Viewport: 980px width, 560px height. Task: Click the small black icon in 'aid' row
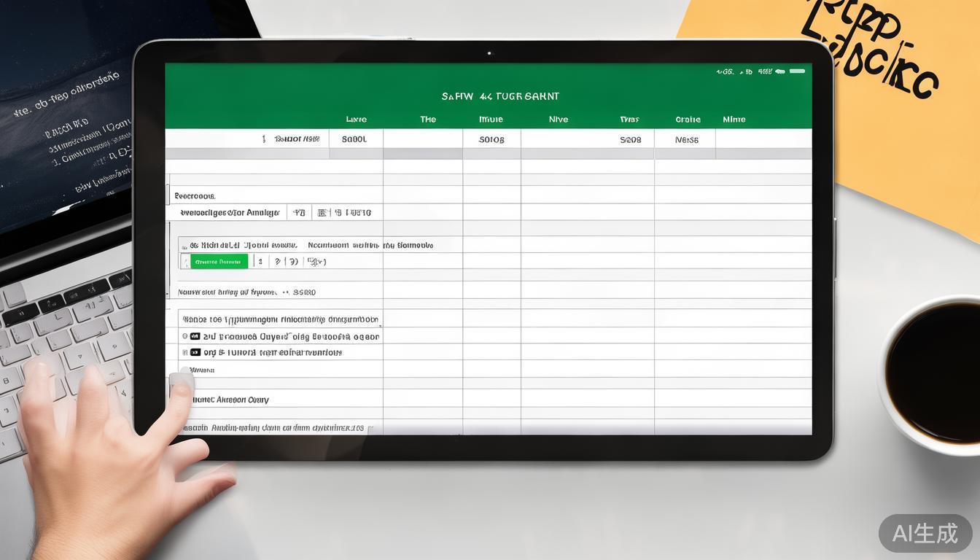pos(195,336)
